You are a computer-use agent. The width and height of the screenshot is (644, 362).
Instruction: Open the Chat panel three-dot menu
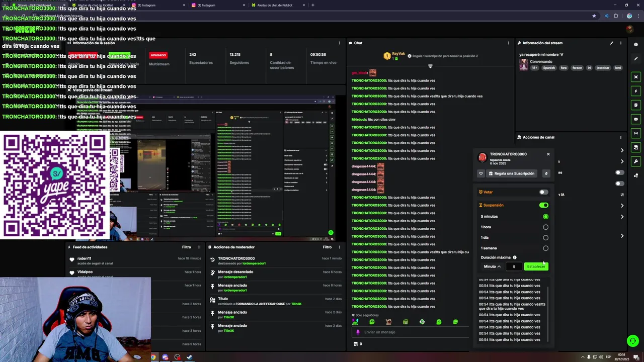pos(509,43)
